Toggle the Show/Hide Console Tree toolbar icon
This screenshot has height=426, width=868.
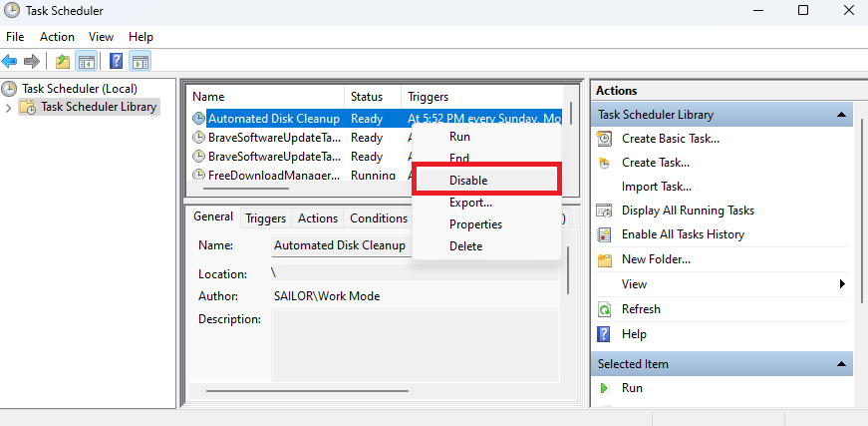pyautogui.click(x=86, y=61)
